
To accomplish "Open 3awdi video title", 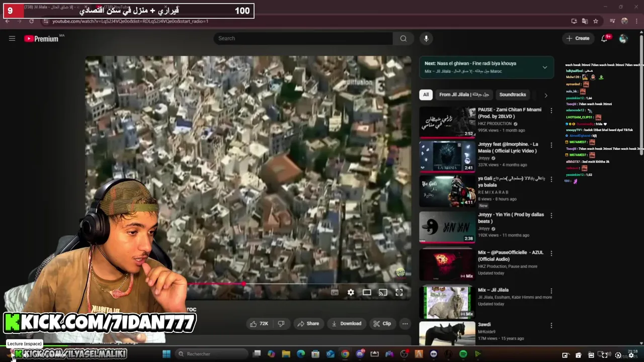I will pos(484,324).
